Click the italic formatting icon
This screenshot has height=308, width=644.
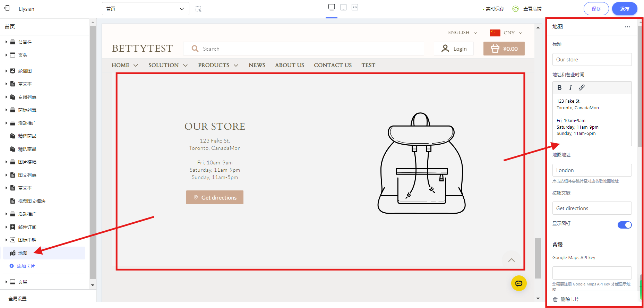coord(570,88)
